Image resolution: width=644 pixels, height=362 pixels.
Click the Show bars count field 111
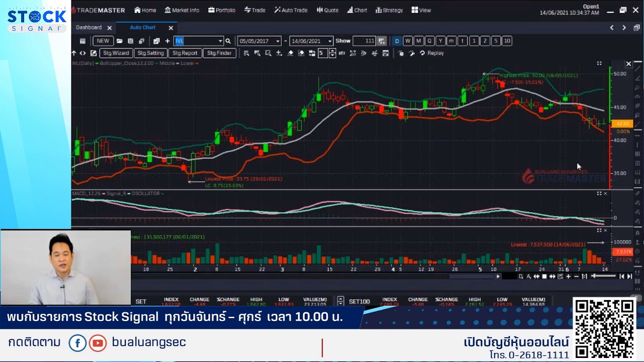click(x=364, y=41)
